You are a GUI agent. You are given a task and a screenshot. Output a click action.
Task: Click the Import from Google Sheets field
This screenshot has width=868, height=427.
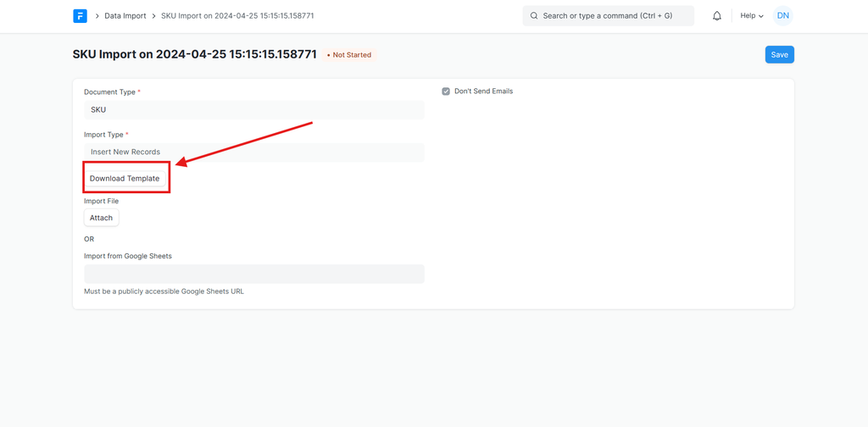point(254,274)
